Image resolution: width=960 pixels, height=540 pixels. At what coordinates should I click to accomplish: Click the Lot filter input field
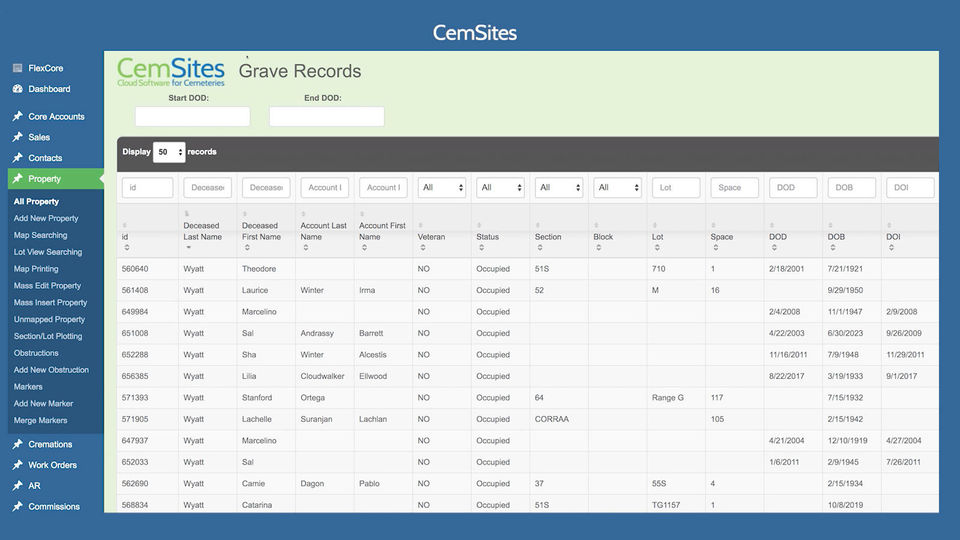676,187
